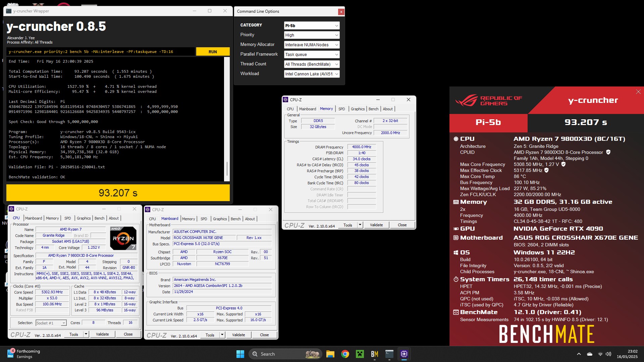Select CPU tab in CPU-Z memory window
The image size is (644, 362).
[290, 109]
